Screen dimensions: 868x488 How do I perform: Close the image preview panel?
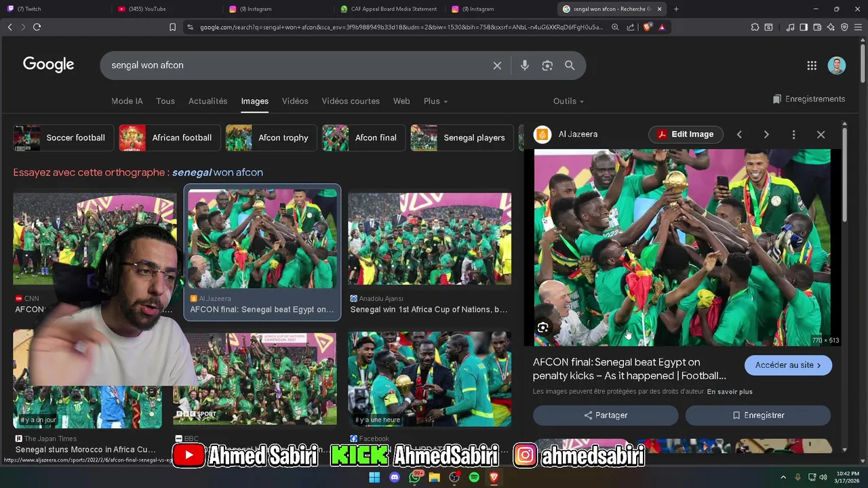pyautogui.click(x=821, y=134)
